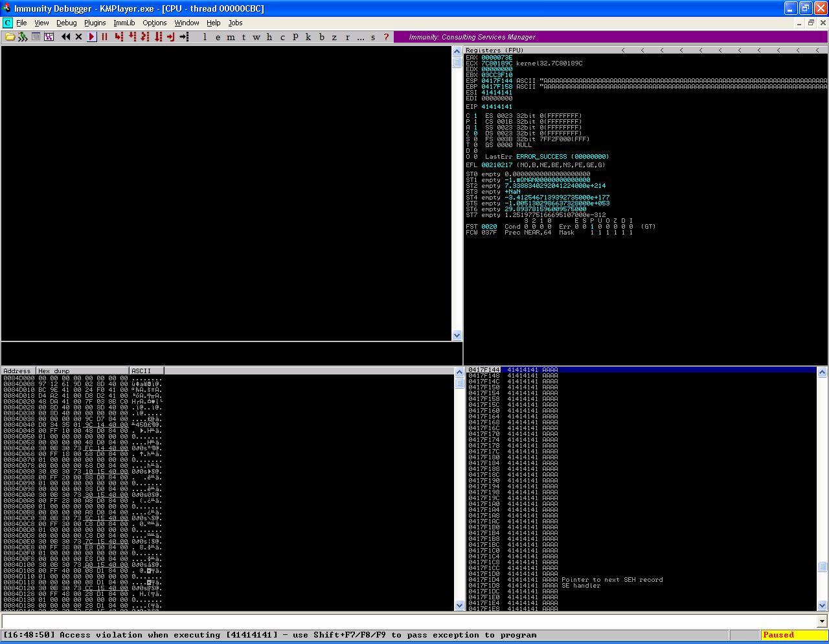Open the ImmLib menu
Screen dimensions: 829x644
click(124, 23)
